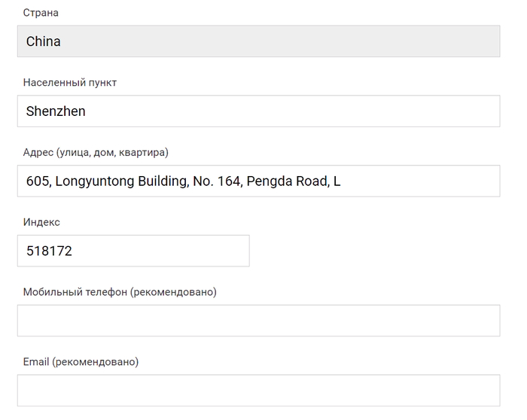Click the number 605 in the address
This screenshot has width=527, height=420.
(38, 181)
